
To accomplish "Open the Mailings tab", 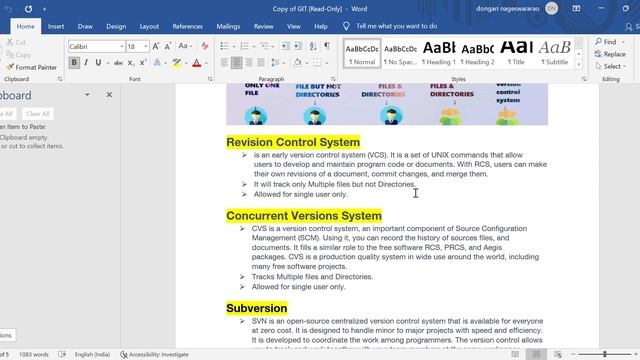I will [x=228, y=26].
